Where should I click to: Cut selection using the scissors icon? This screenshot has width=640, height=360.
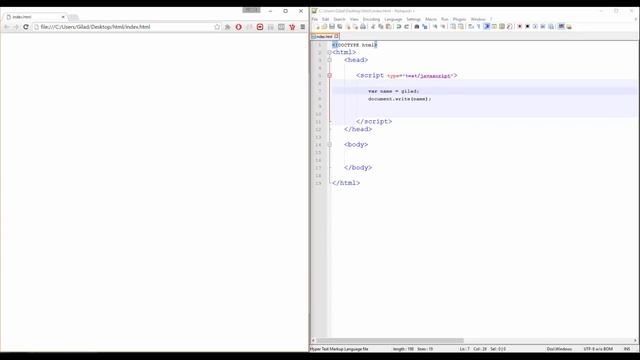click(x=373, y=27)
